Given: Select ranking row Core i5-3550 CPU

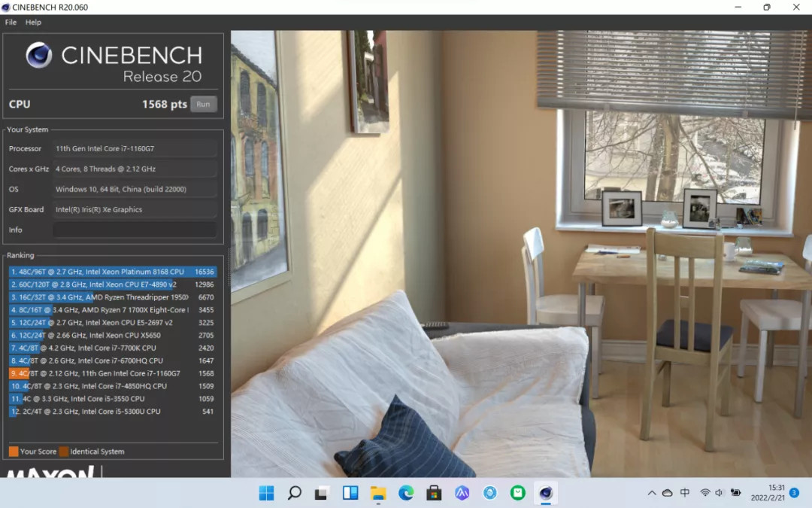Looking at the screenshot, I should (112, 399).
